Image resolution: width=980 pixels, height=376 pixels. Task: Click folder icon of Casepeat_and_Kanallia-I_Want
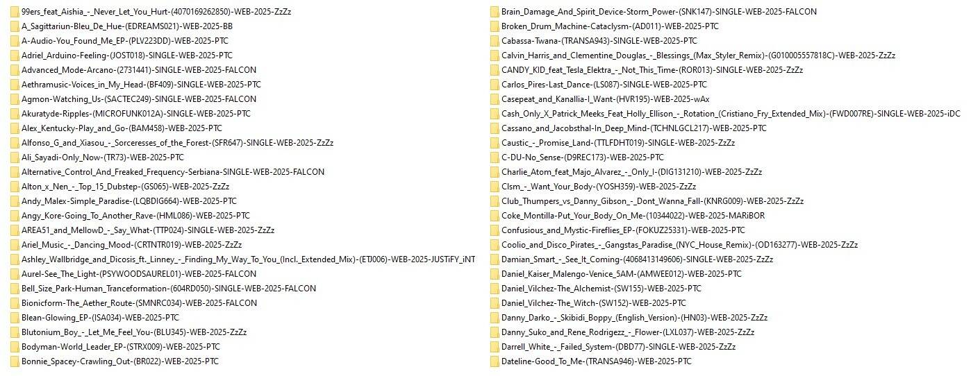point(495,99)
